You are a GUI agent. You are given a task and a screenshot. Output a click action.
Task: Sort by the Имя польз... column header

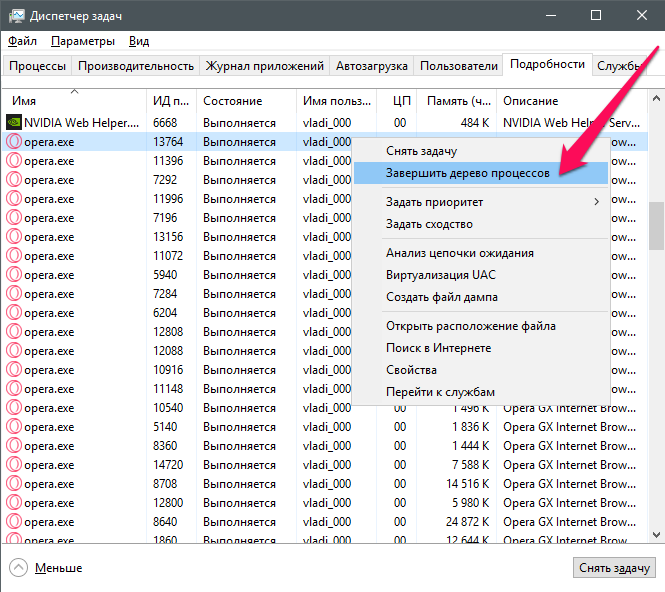tap(337, 101)
